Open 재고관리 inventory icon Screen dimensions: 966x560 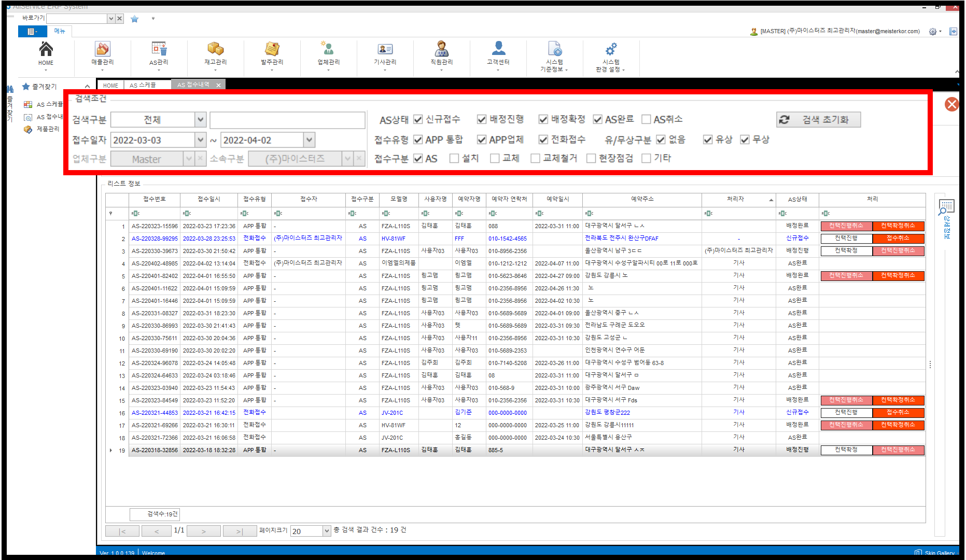tap(215, 49)
